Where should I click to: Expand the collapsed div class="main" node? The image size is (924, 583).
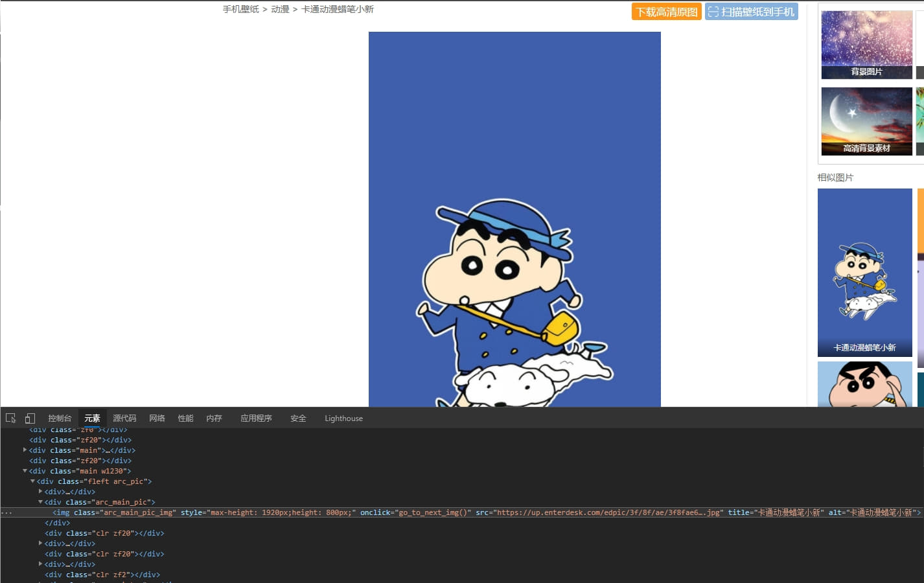click(x=25, y=450)
